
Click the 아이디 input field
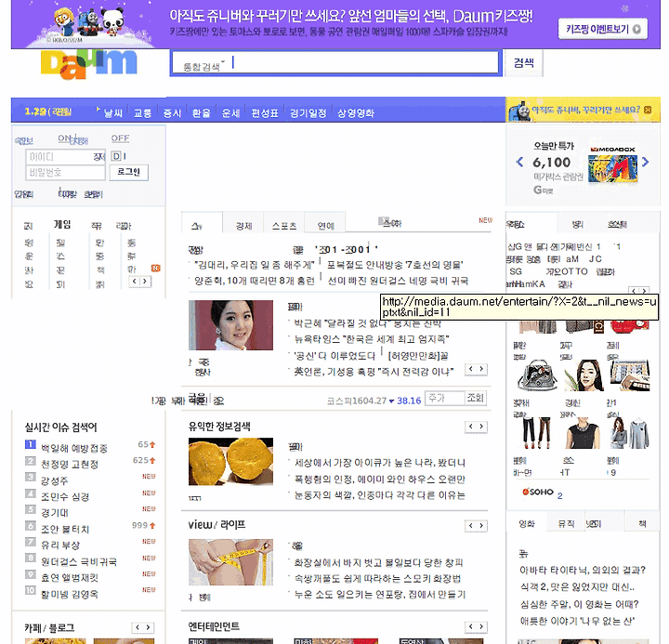point(65,157)
